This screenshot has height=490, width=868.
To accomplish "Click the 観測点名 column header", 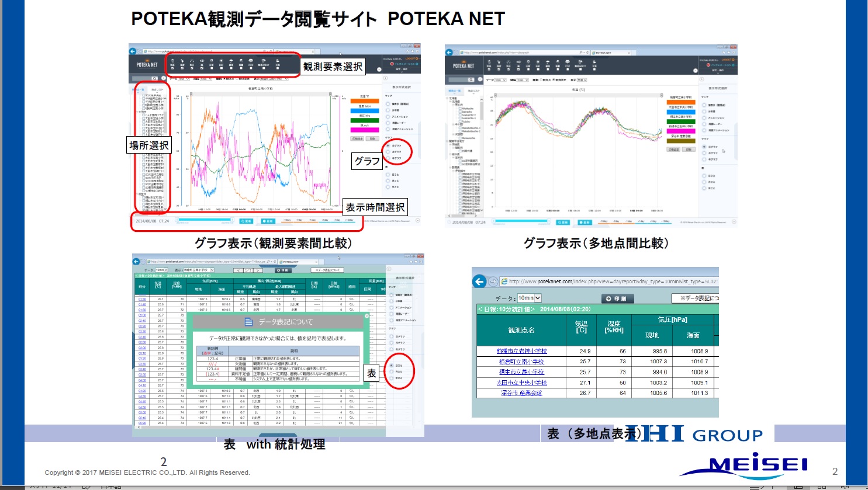I will click(521, 330).
